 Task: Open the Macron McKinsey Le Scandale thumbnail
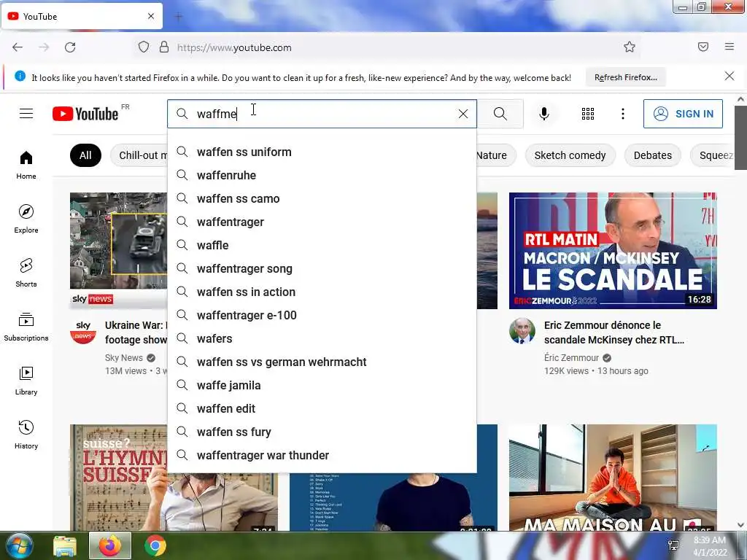tap(613, 251)
